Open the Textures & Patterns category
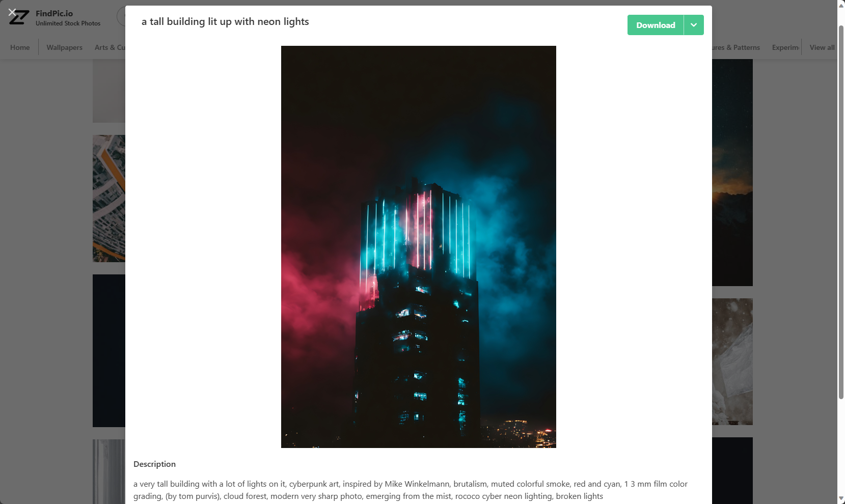Screen dimensions: 845x504 736,47
